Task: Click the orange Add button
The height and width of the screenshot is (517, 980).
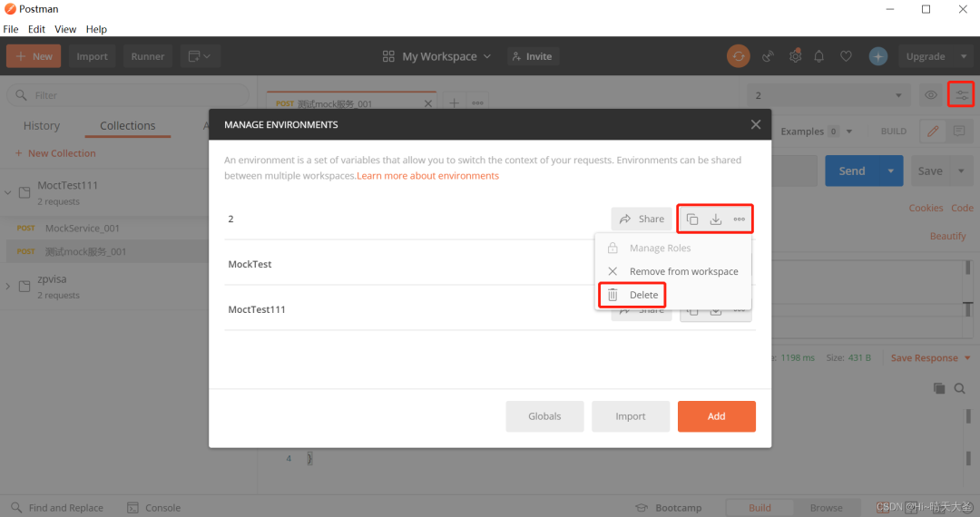Action: pos(716,415)
